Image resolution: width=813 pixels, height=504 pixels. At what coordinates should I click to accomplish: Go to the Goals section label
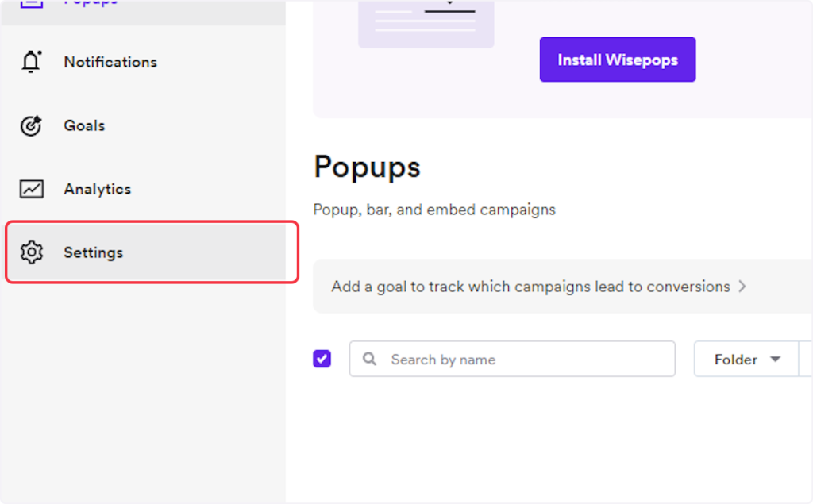pyautogui.click(x=84, y=125)
